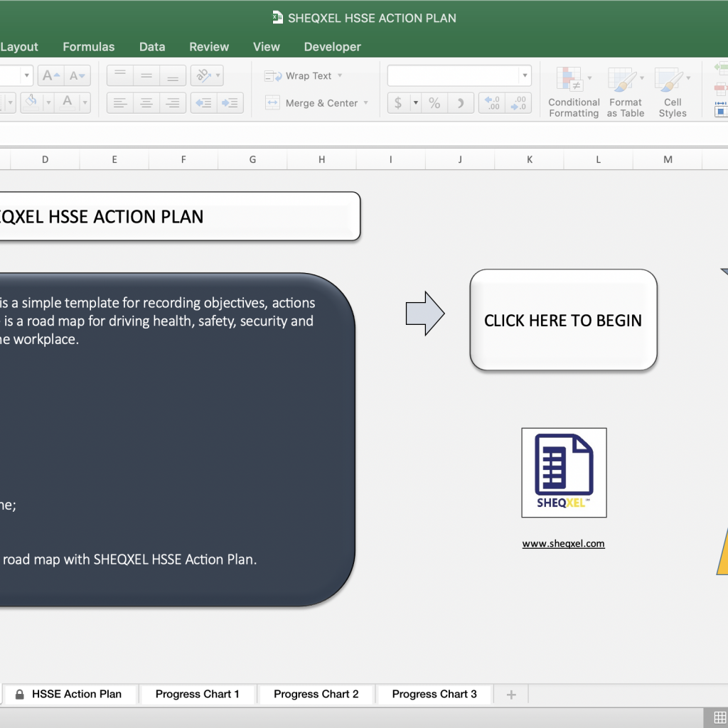The height and width of the screenshot is (728, 728).
Task: Click the Wrap Text button
Action: (298, 75)
